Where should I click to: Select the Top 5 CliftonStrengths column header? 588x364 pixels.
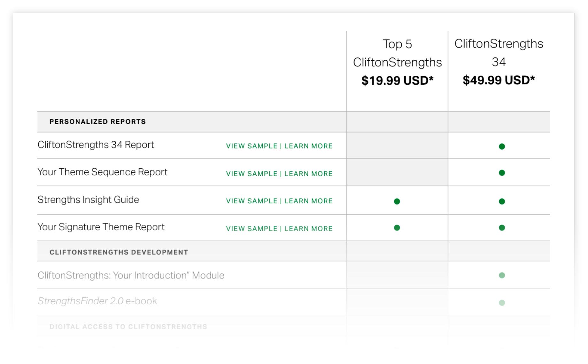[x=397, y=53]
